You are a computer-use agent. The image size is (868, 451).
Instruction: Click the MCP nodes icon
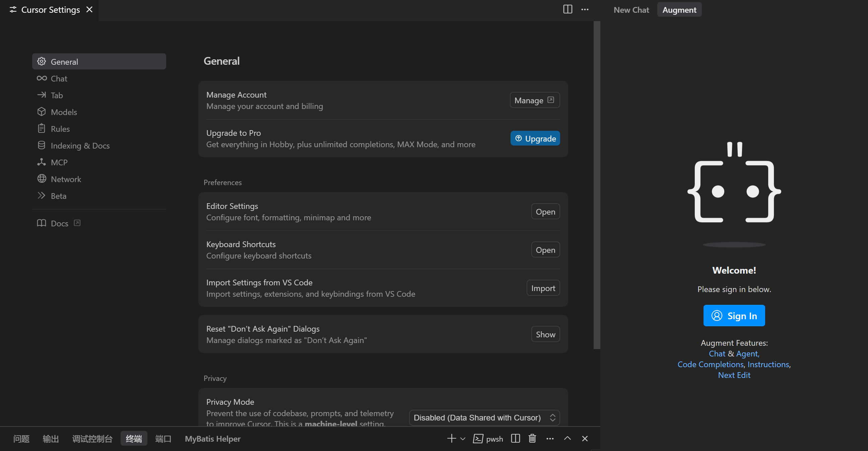[42, 162]
